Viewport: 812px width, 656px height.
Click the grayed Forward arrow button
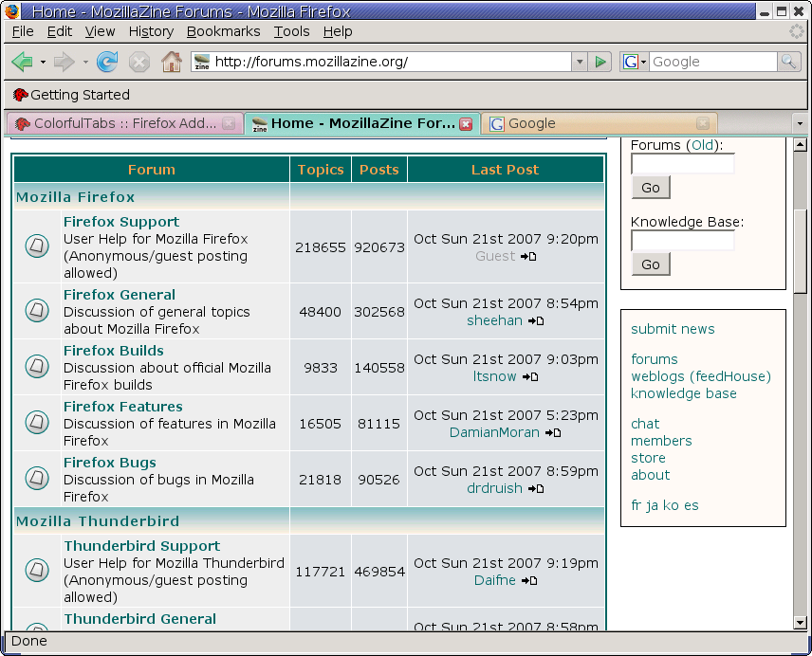(x=65, y=62)
